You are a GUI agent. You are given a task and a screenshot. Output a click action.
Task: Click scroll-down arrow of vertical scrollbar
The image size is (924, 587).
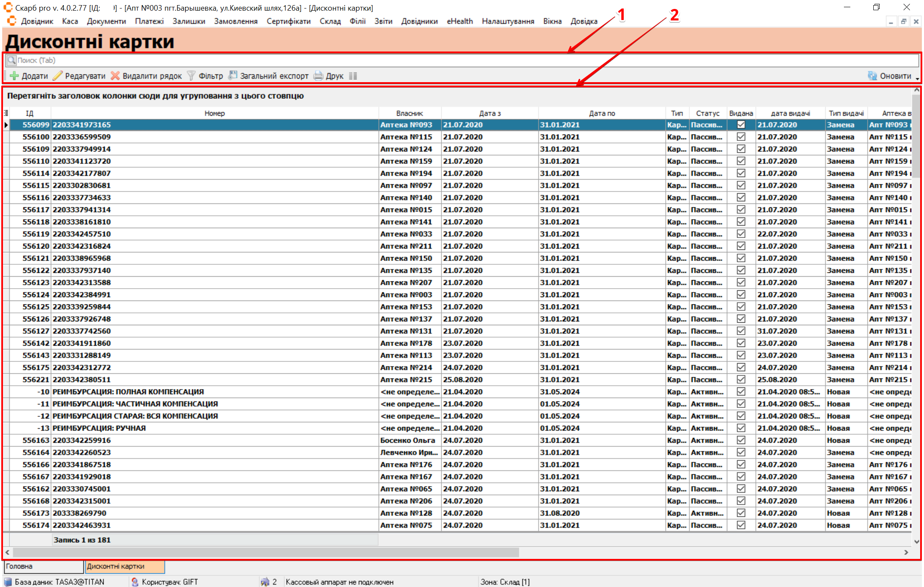(x=916, y=541)
